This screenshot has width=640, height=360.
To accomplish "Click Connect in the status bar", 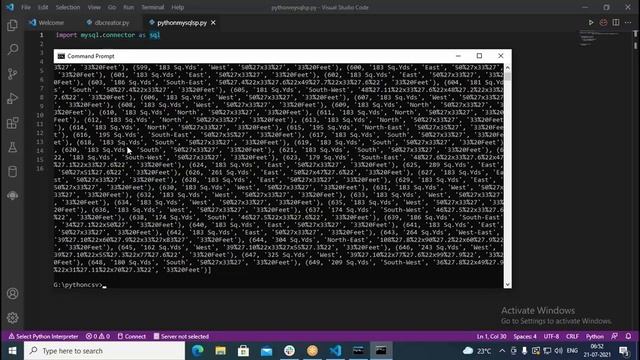I will pos(131,336).
